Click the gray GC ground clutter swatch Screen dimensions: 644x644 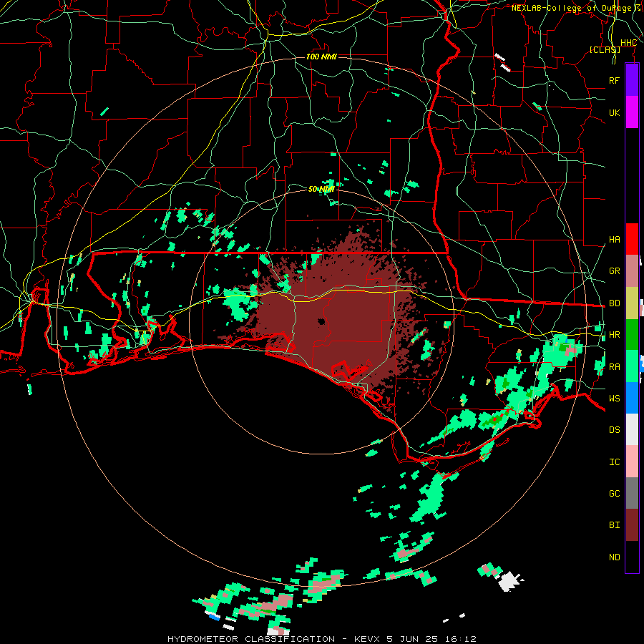[632, 493]
